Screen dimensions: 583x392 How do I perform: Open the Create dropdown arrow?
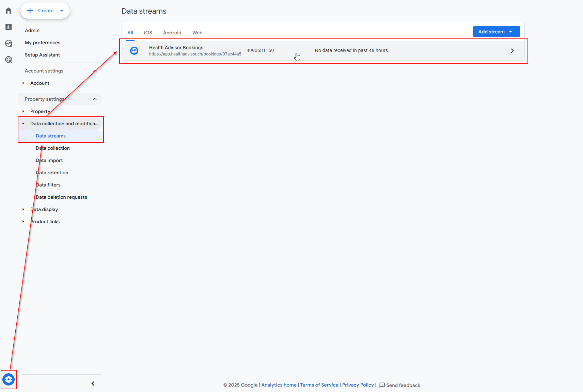coord(62,11)
